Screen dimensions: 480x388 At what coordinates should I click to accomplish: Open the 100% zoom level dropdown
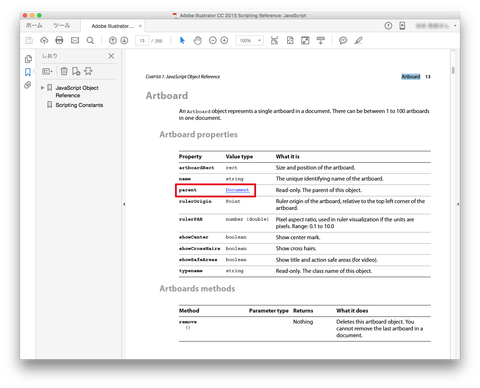[249, 41]
